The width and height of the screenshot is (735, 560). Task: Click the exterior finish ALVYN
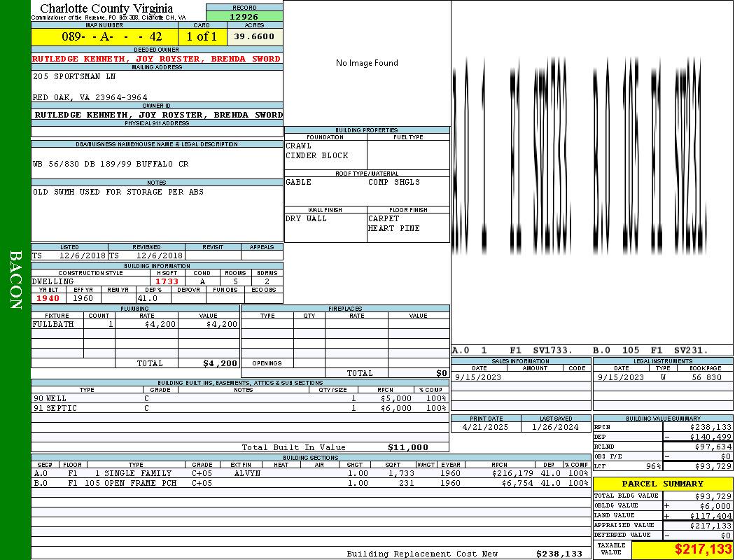(x=247, y=474)
